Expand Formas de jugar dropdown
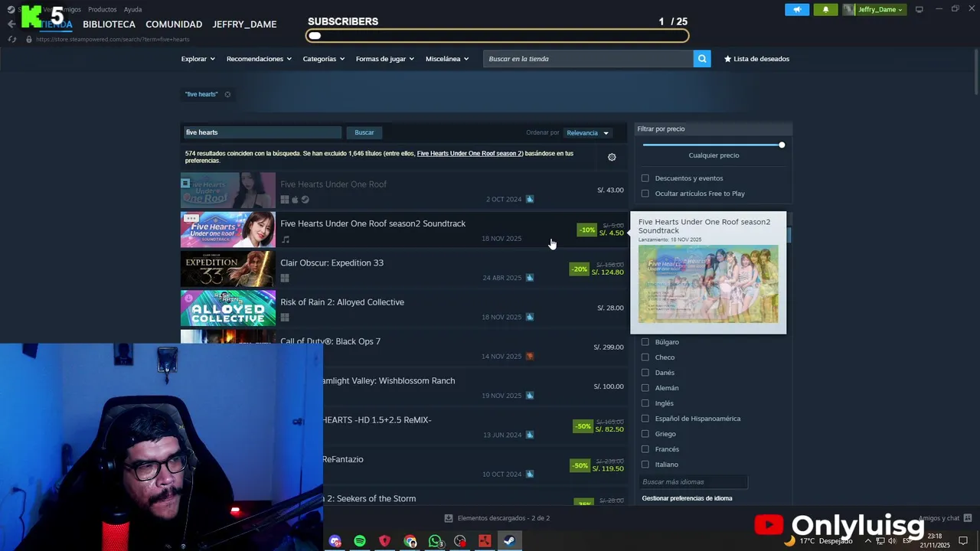980x551 pixels. click(385, 59)
